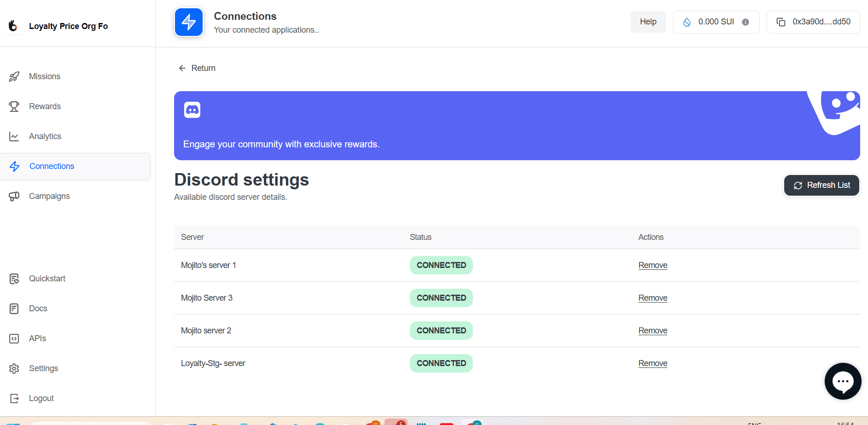The image size is (868, 425).
Task: Click 'Your connected applications..' subtitle
Action: [266, 30]
